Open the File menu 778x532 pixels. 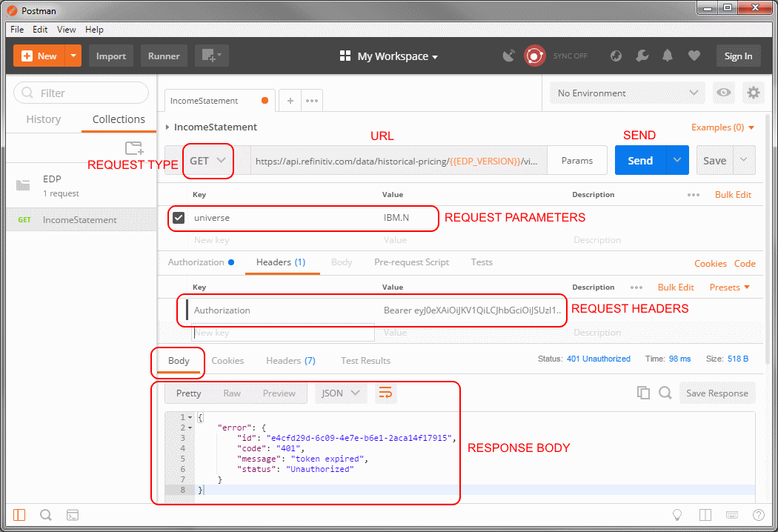click(x=17, y=30)
